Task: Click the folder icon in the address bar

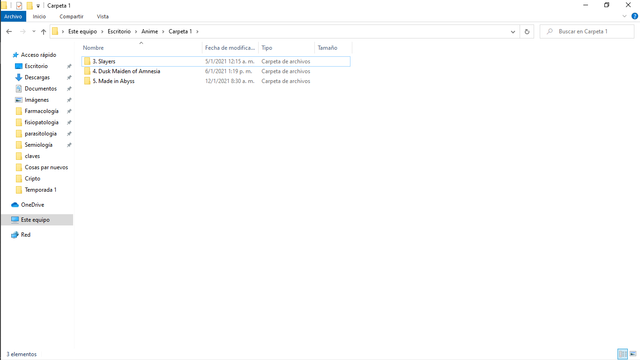Action: pos(55,31)
